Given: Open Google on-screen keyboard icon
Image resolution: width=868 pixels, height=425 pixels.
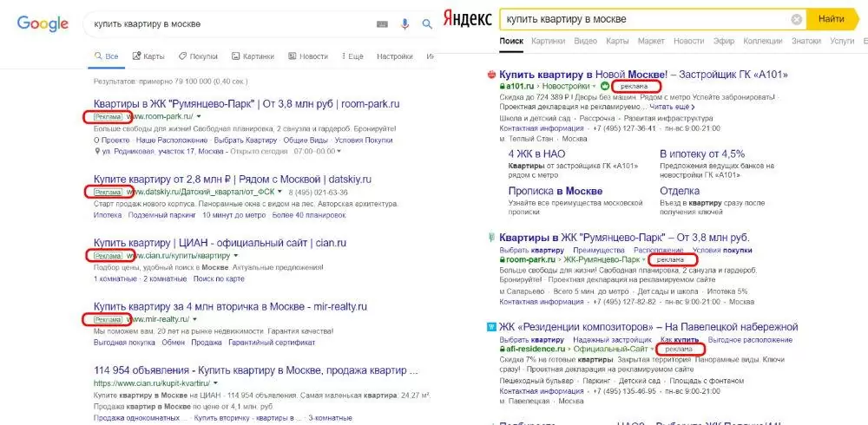Looking at the screenshot, I should click(383, 23).
